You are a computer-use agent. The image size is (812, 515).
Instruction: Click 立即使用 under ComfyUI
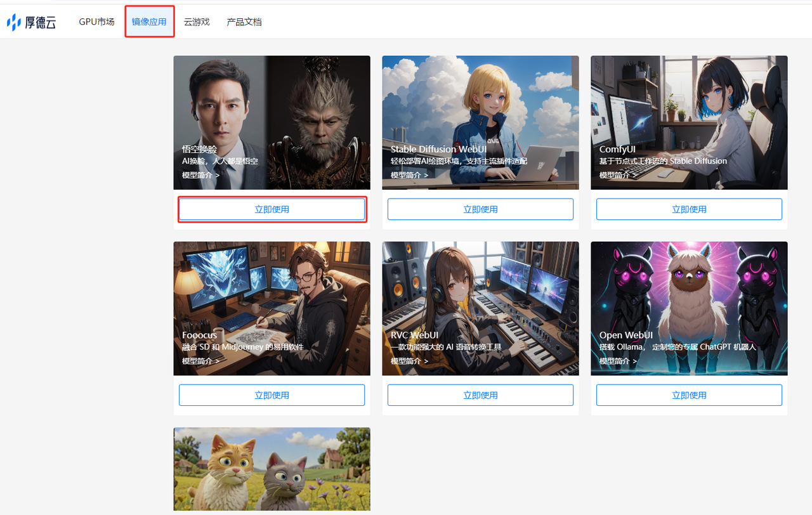pyautogui.click(x=689, y=209)
